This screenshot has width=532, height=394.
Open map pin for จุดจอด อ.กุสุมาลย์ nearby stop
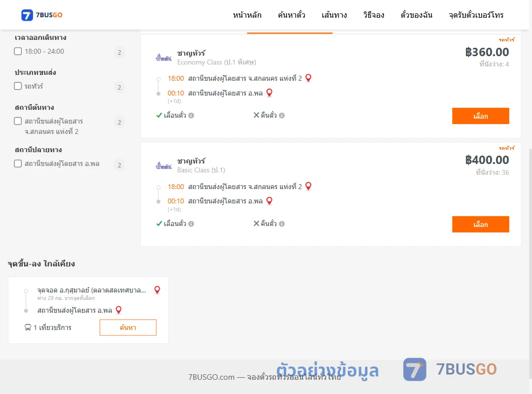(157, 290)
